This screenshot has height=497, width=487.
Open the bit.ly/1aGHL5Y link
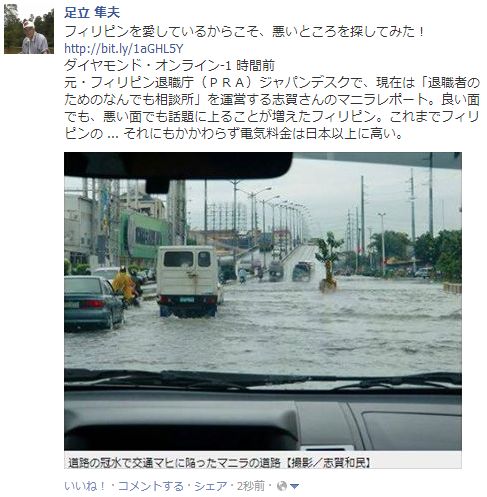124,49
